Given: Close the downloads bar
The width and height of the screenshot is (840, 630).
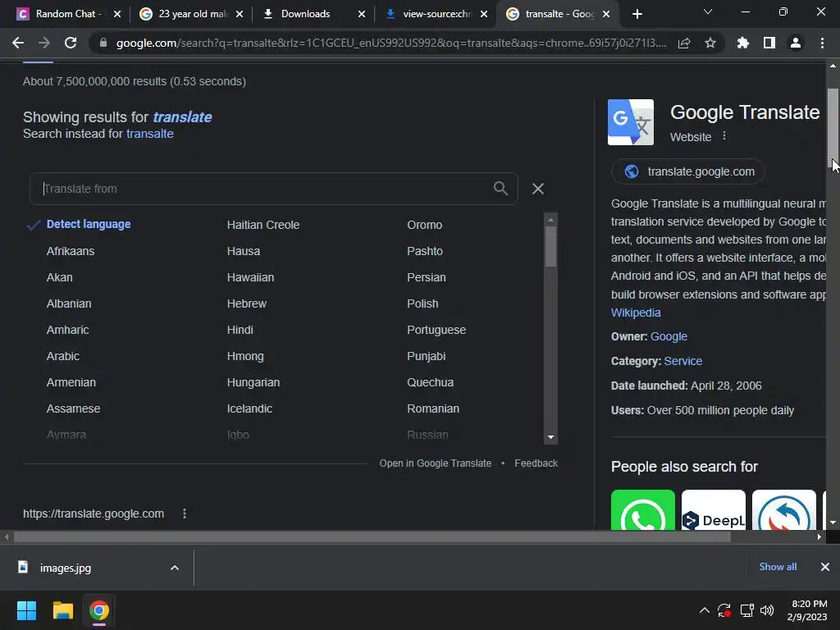Looking at the screenshot, I should (x=825, y=567).
